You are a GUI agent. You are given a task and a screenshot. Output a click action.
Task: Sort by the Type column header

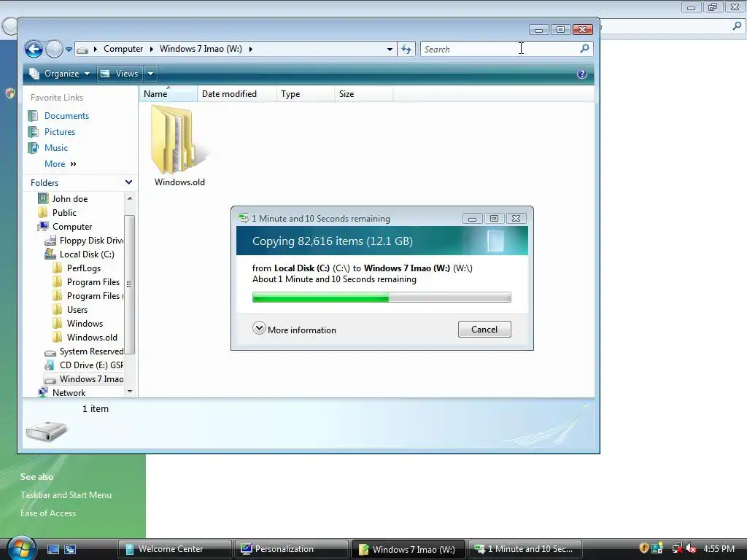click(x=305, y=94)
